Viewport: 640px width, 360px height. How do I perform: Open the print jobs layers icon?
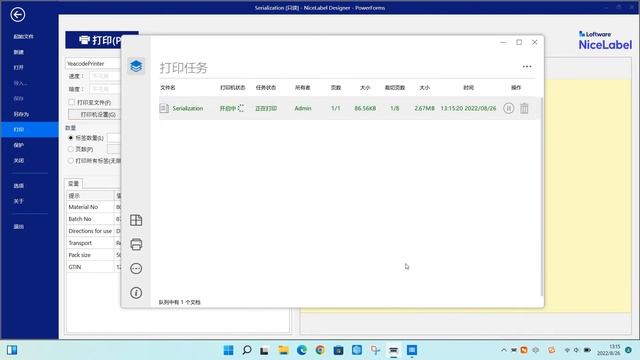coord(136,66)
